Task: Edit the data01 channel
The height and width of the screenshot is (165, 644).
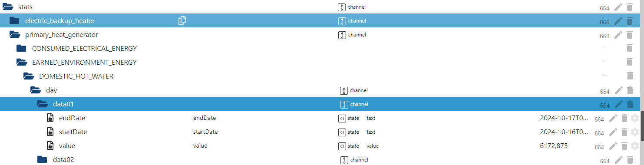Action: [x=618, y=104]
